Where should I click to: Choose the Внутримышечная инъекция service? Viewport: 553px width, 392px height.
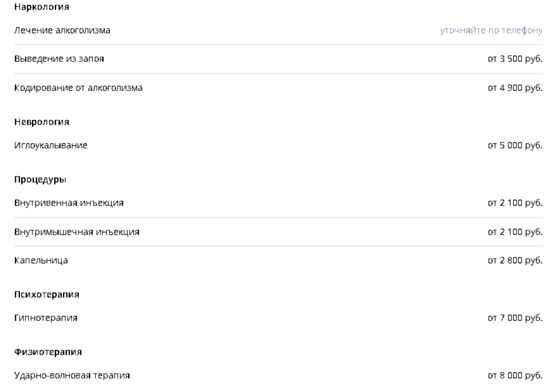77,232
